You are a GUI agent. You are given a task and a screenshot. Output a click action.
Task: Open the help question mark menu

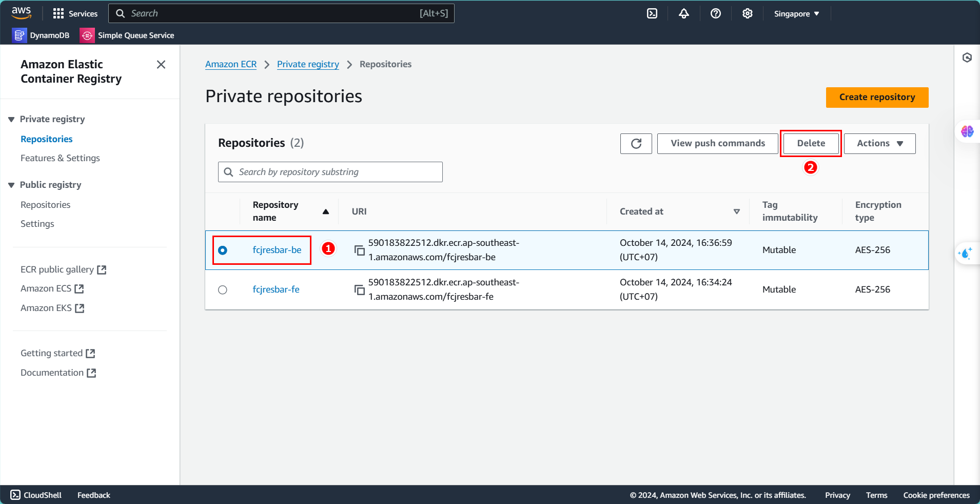coord(716,13)
